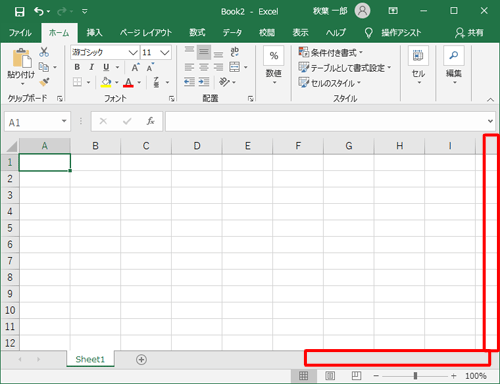Apply cell borders icon
Viewport: 500px width, 384px height.
pyautogui.click(x=77, y=82)
